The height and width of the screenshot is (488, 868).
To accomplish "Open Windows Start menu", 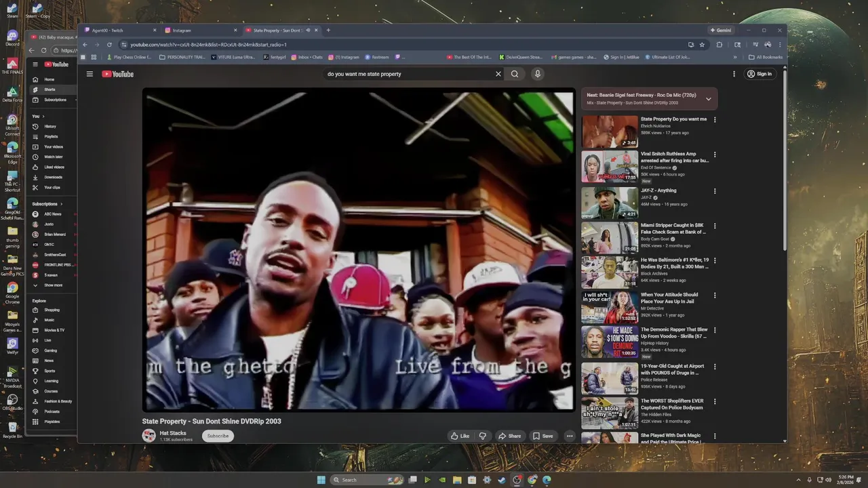I will (321, 480).
